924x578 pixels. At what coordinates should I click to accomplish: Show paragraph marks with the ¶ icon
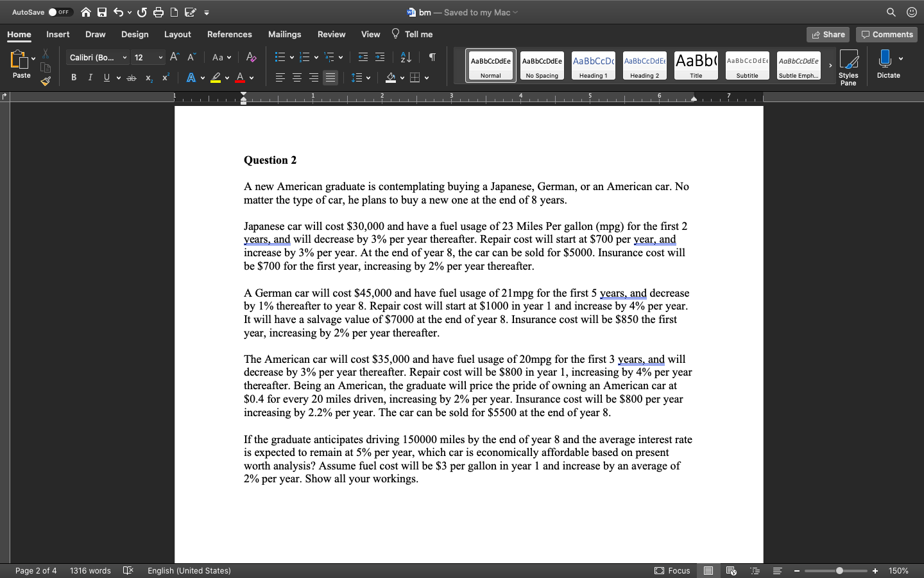(x=432, y=57)
